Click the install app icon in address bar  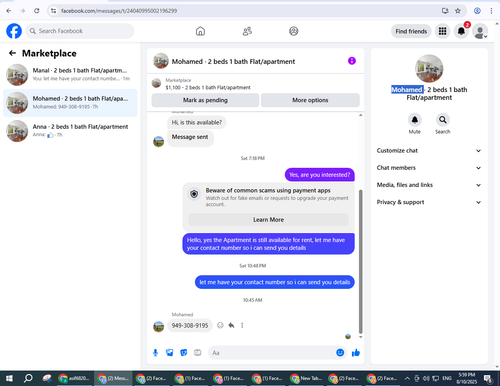[x=445, y=11]
